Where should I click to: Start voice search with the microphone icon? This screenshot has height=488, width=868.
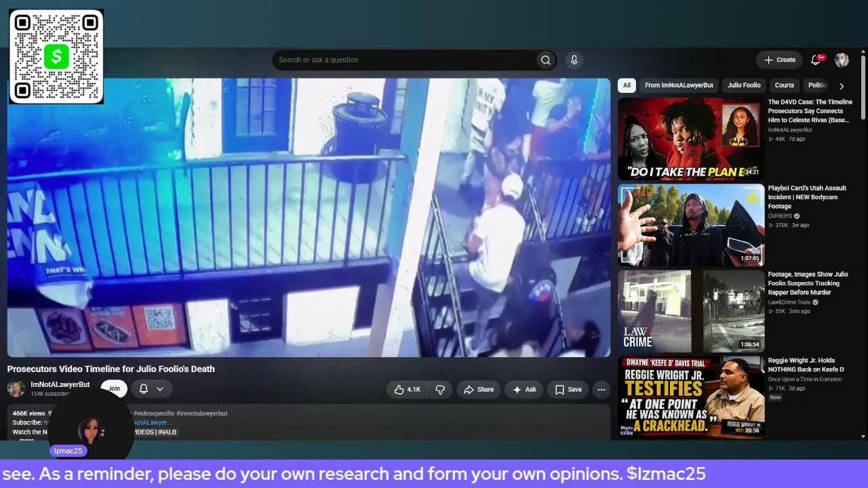(574, 60)
